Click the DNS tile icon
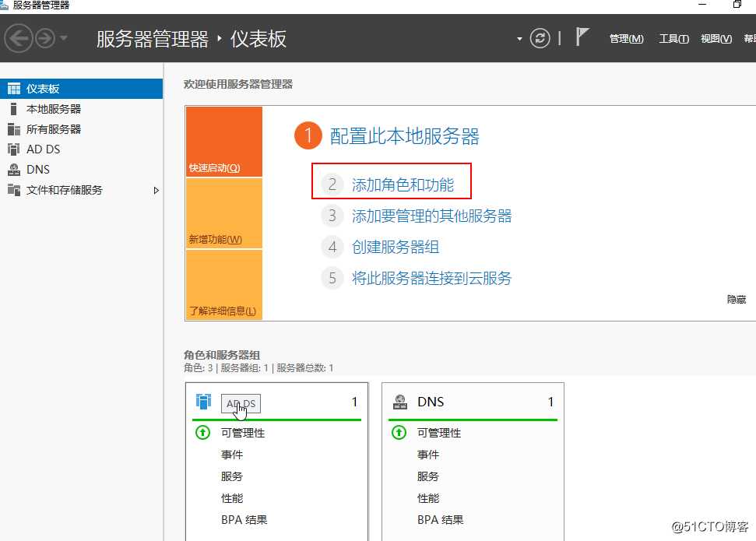Viewport: 756px width, 541px height. click(400, 402)
